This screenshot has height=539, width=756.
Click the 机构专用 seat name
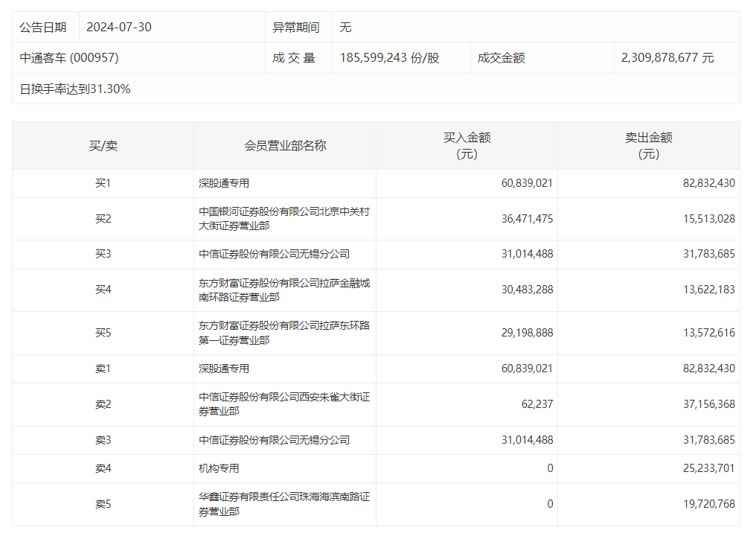(219, 468)
